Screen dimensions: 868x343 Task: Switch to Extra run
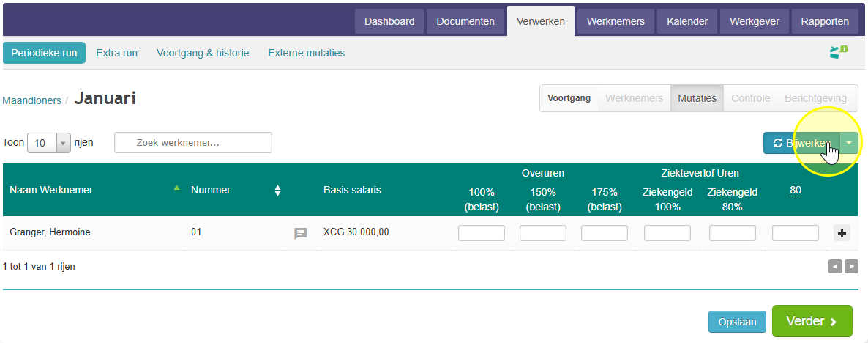click(117, 54)
